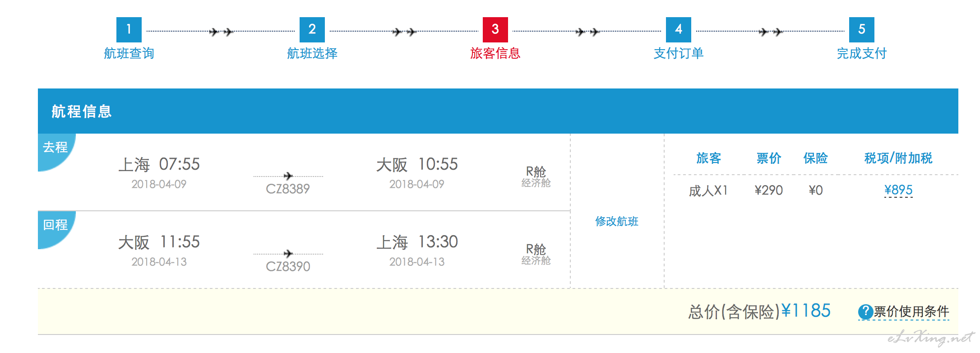Select the 支付订单 step label
Image resolution: width=980 pixels, height=353 pixels.
point(679,53)
